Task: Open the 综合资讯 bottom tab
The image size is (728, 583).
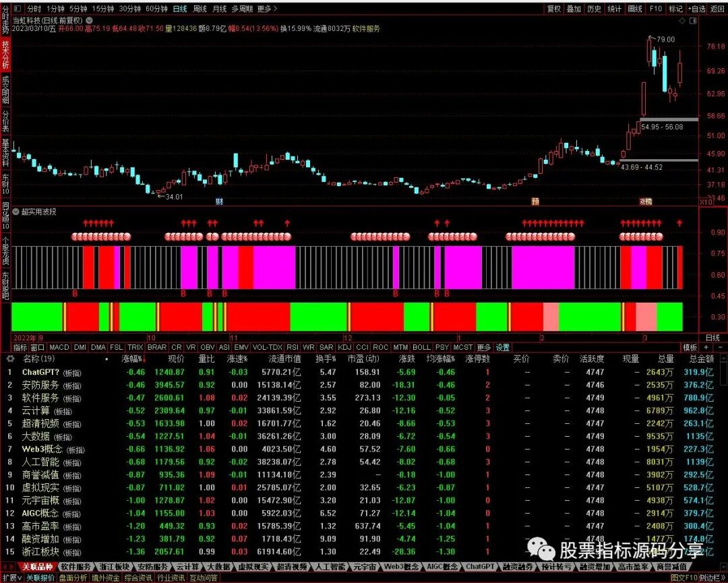Action: pyautogui.click(x=138, y=578)
